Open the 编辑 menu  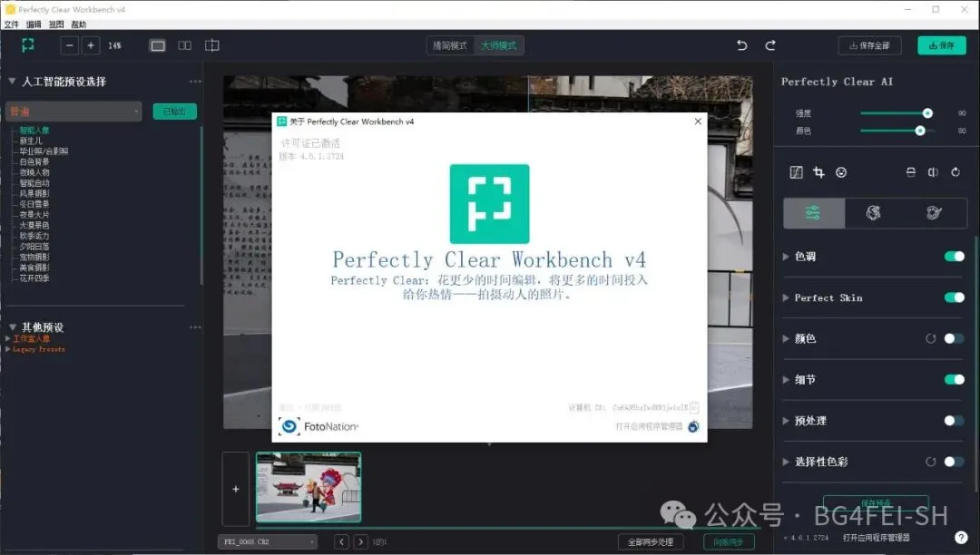point(34,24)
